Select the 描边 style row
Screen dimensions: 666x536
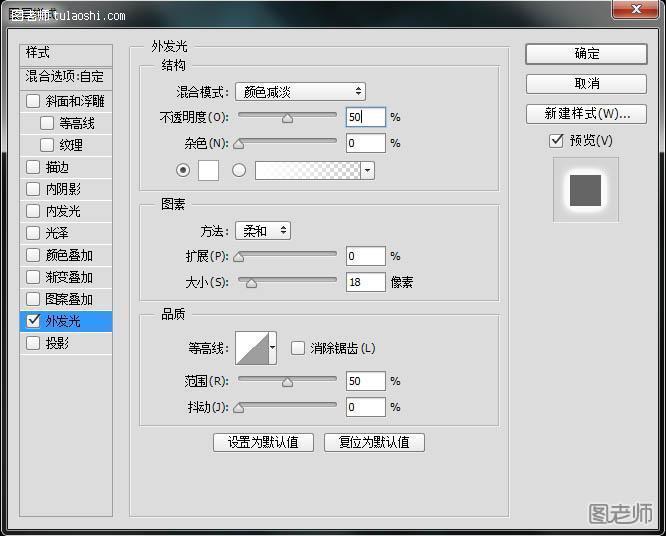66,167
